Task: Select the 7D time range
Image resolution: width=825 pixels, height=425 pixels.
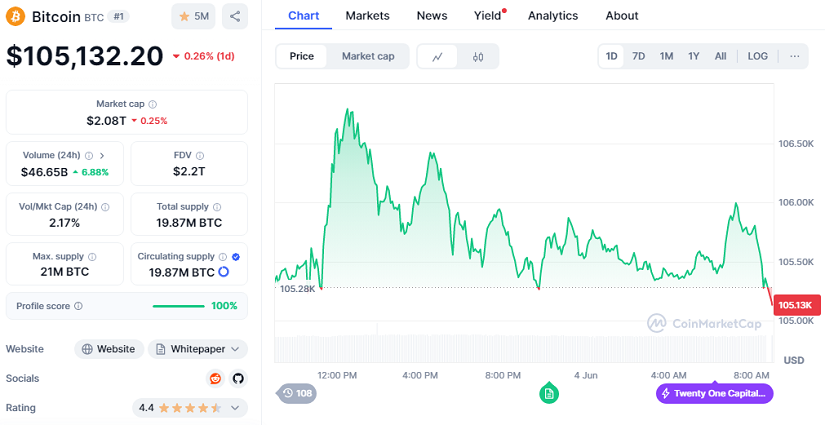Action: (639, 56)
